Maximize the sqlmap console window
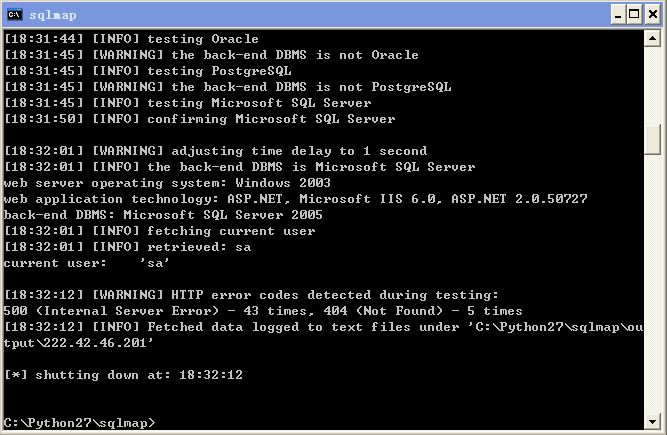 point(634,15)
